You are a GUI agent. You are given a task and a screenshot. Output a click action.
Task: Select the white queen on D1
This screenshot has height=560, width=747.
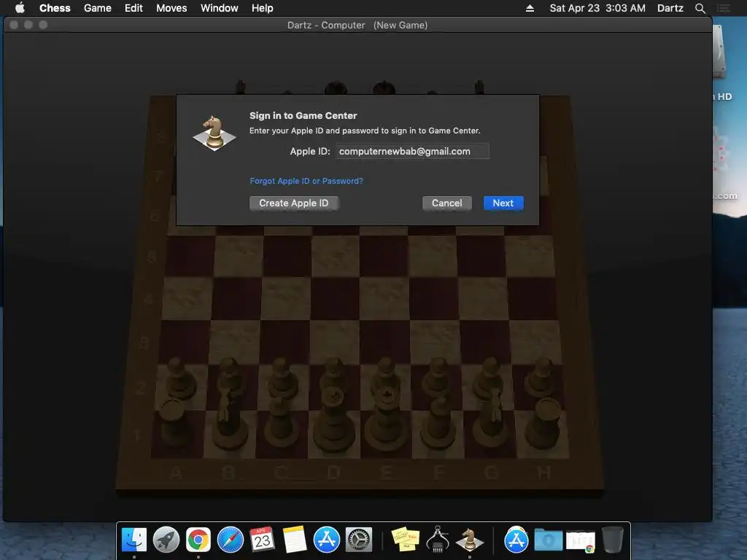(x=333, y=418)
